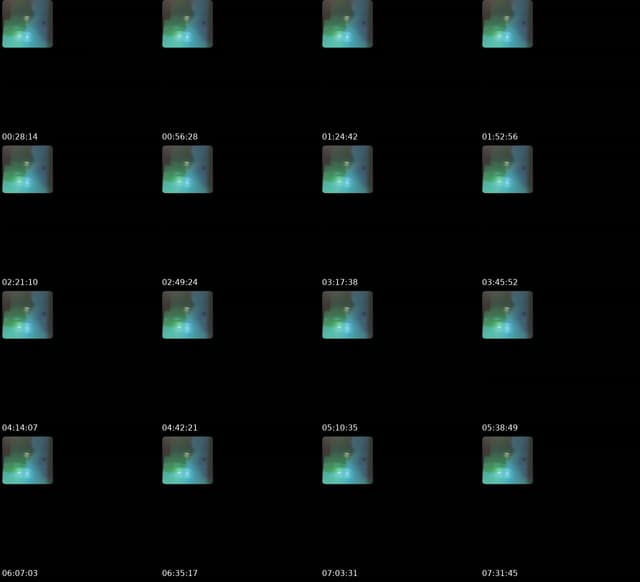This screenshot has height=582, width=640.
Task: Select the thumbnail frame labeled 03:17:38
Action: [x=347, y=169]
